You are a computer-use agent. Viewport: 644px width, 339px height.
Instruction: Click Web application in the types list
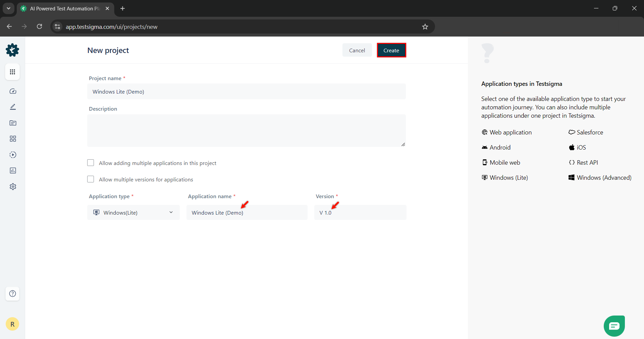[506, 132]
